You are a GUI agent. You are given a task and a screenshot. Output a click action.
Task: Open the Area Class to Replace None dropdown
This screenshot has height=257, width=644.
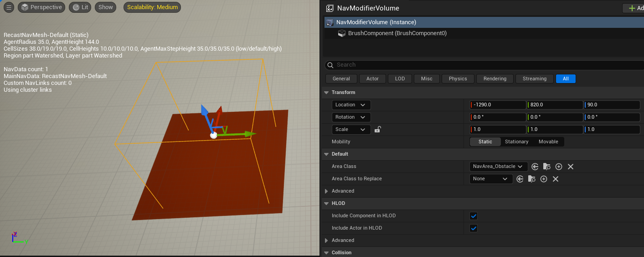click(491, 179)
